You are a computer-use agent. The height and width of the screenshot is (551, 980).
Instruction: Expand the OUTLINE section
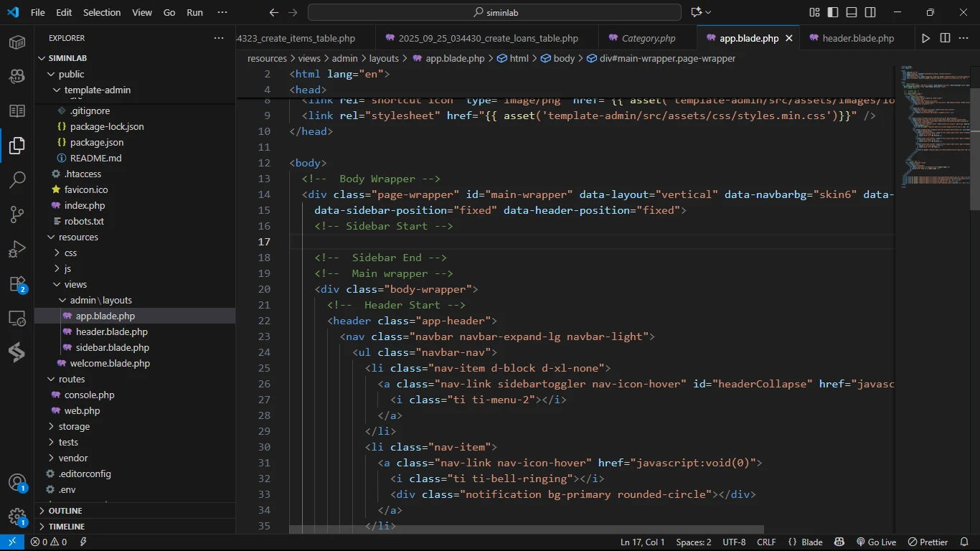pyautogui.click(x=65, y=511)
